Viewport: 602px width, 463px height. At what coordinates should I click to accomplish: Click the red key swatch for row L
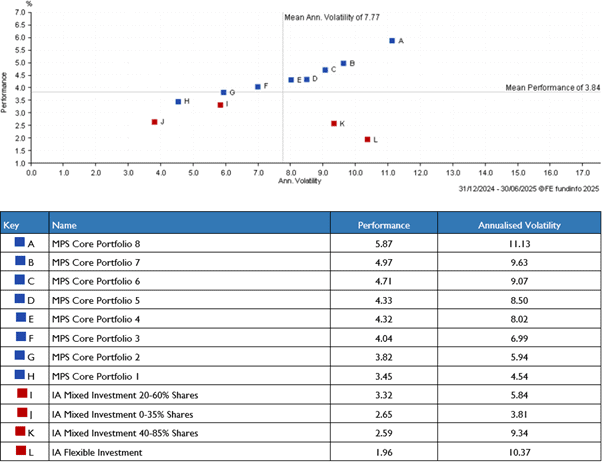[16, 452]
